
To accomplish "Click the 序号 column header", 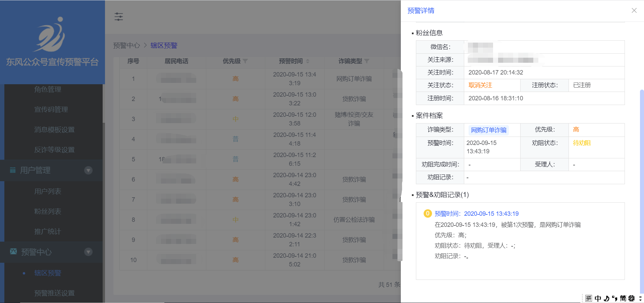I will pyautogui.click(x=133, y=61).
